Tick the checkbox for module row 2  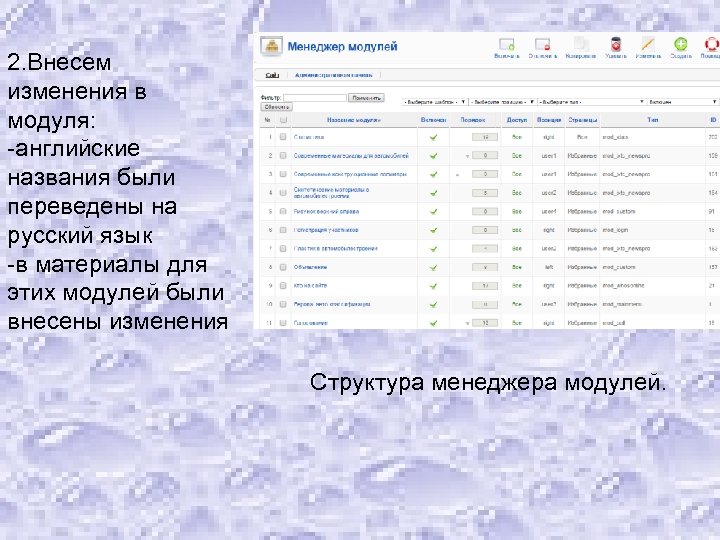point(283,156)
